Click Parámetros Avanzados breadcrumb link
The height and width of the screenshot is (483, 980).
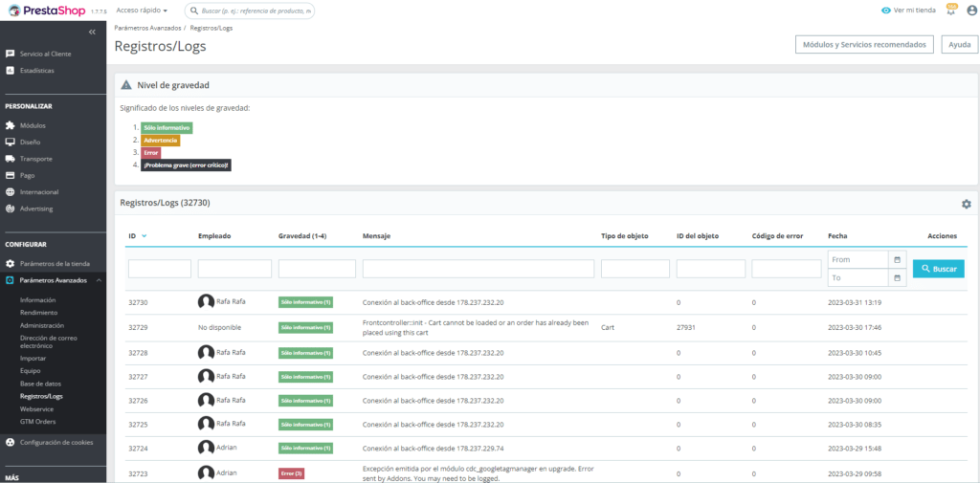click(x=147, y=29)
